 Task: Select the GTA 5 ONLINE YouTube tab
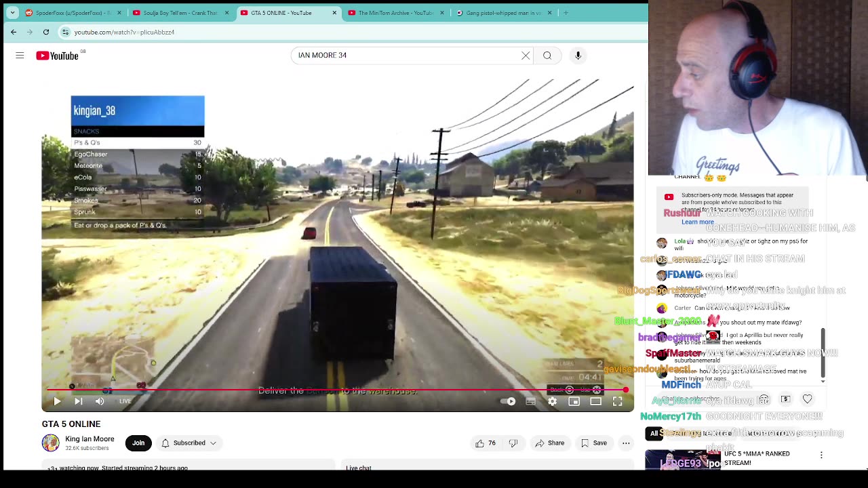tap(288, 12)
